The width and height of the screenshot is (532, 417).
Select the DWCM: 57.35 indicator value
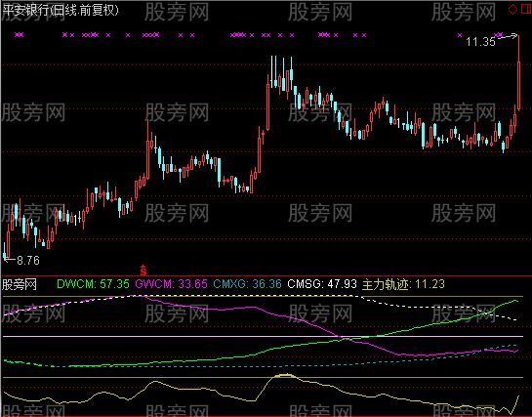[93, 283]
